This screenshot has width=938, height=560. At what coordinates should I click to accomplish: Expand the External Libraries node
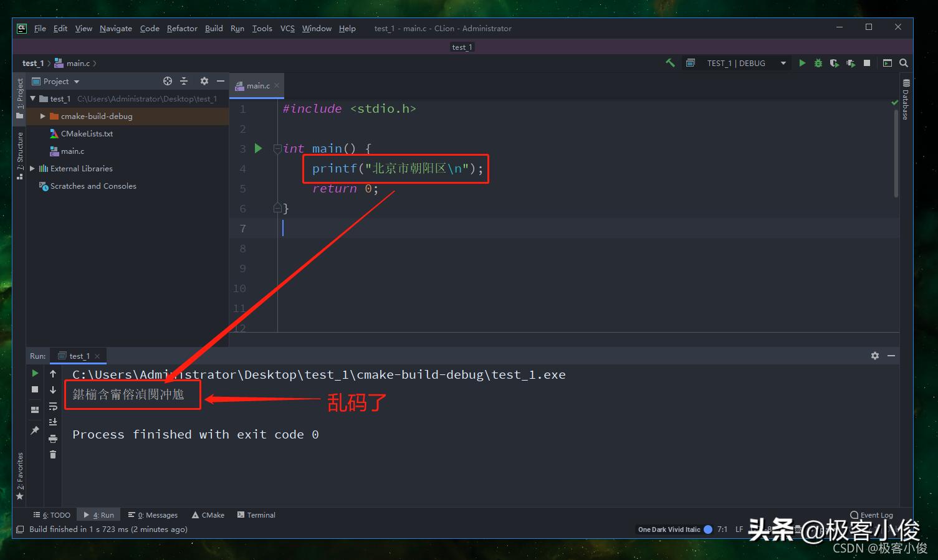point(32,169)
